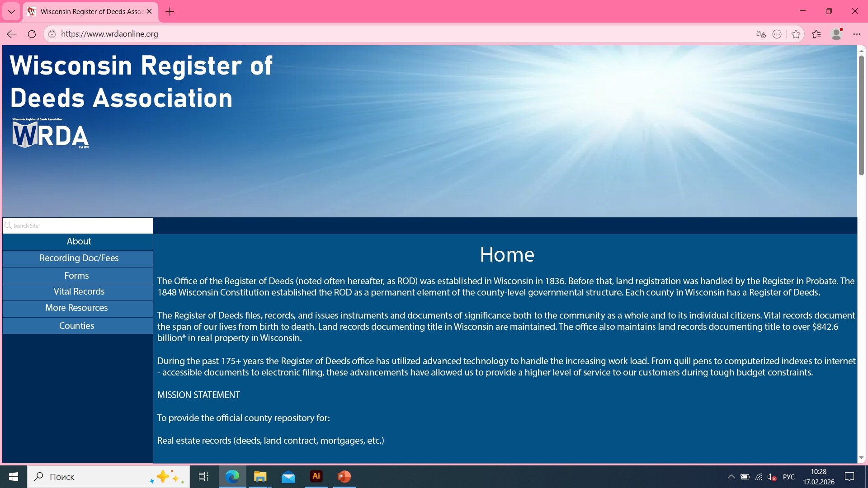Click the browser refresh icon
868x488 pixels.
[x=32, y=34]
